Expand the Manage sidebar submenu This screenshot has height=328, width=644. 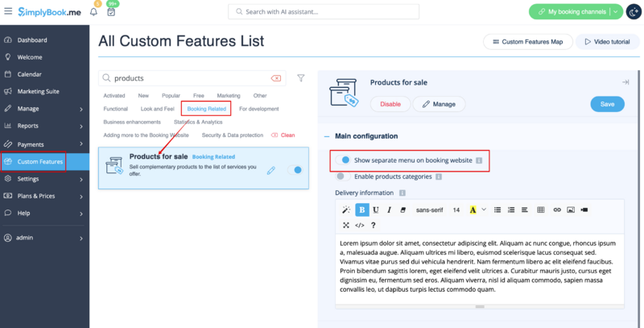pyautogui.click(x=80, y=108)
